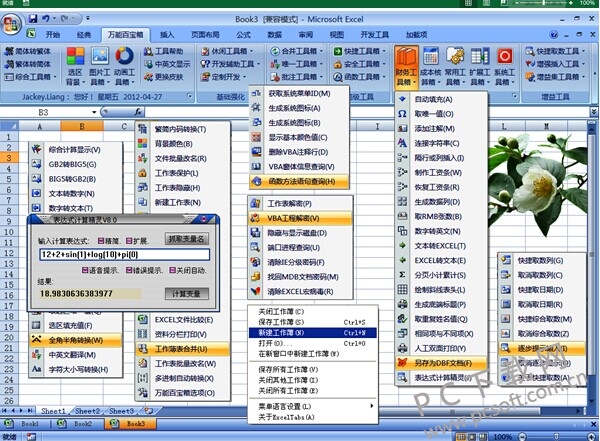The image size is (600, 441).
Task: Click the fx insert function icon
Action: pos(139,112)
